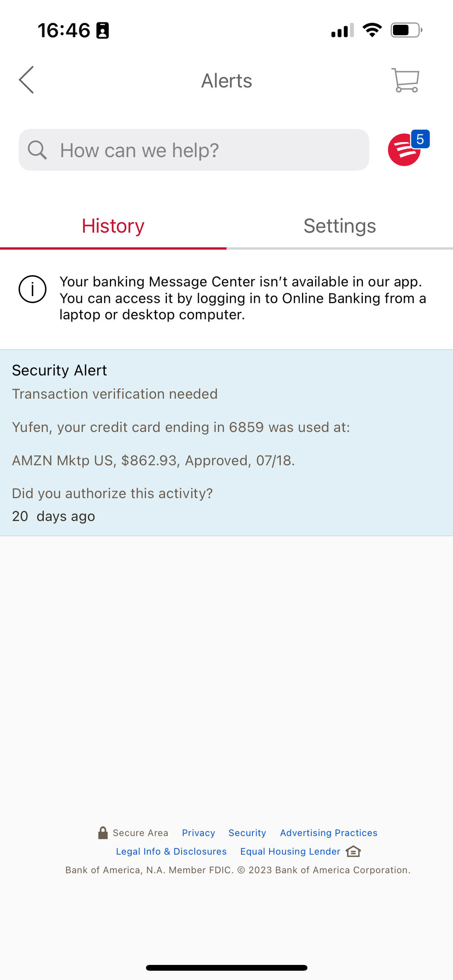The image size is (453, 980).
Task: Tap the Equal Housing Lender link
Action: coord(290,851)
